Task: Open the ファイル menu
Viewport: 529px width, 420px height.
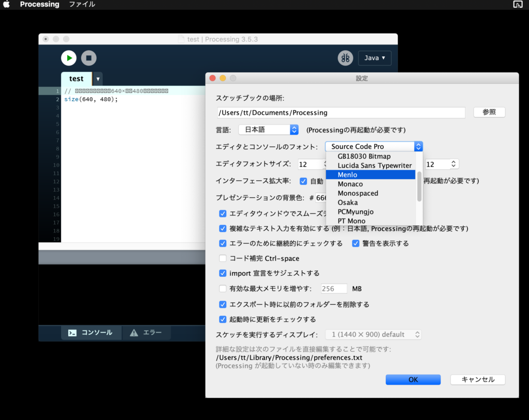Action: [82, 4]
